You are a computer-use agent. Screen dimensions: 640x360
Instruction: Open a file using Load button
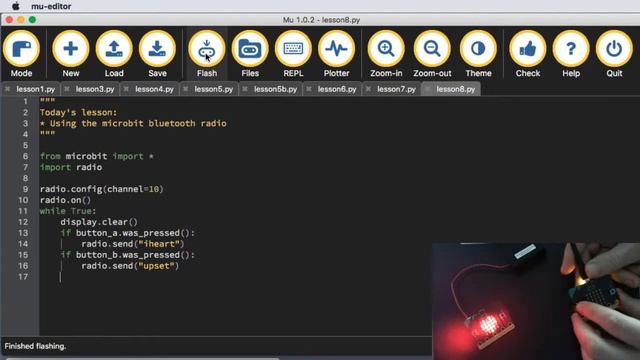pyautogui.click(x=114, y=54)
